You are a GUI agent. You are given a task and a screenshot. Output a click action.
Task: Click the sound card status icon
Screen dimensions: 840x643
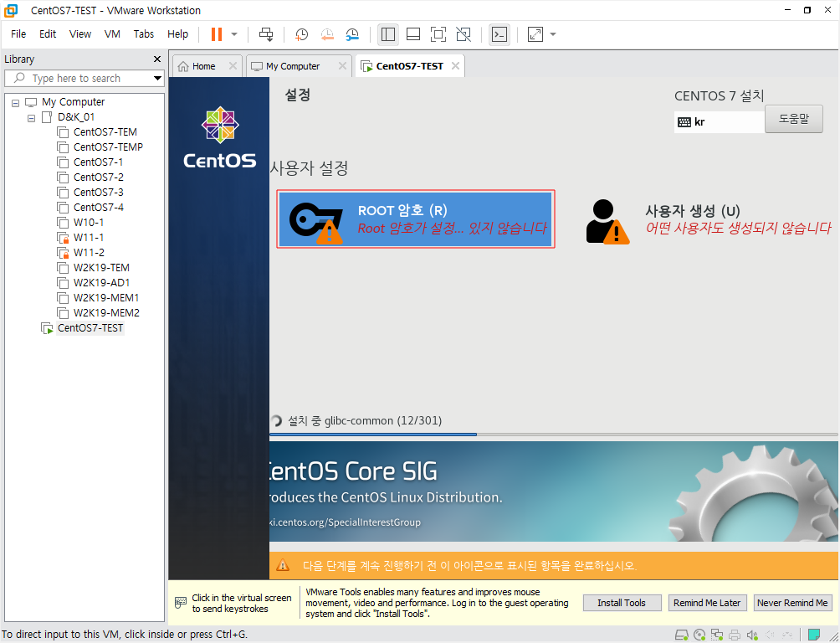click(752, 635)
